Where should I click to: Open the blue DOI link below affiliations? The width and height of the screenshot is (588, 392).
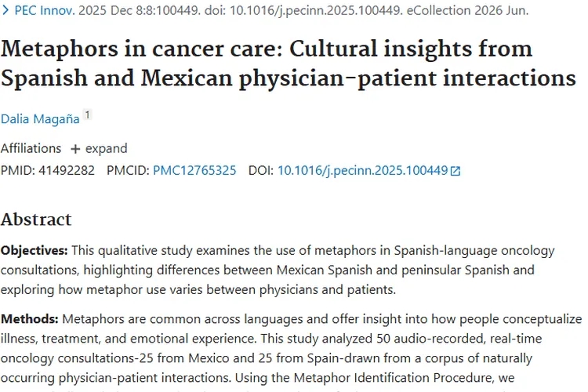pos(362,170)
